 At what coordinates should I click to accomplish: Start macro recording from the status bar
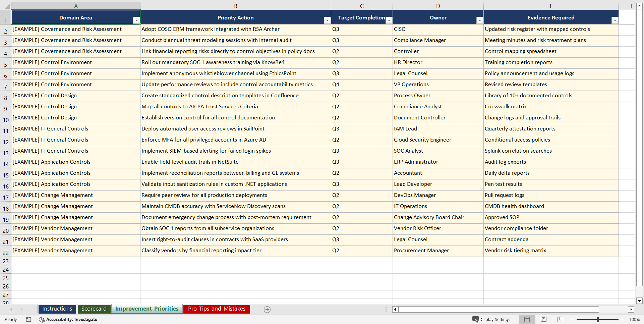point(28,319)
